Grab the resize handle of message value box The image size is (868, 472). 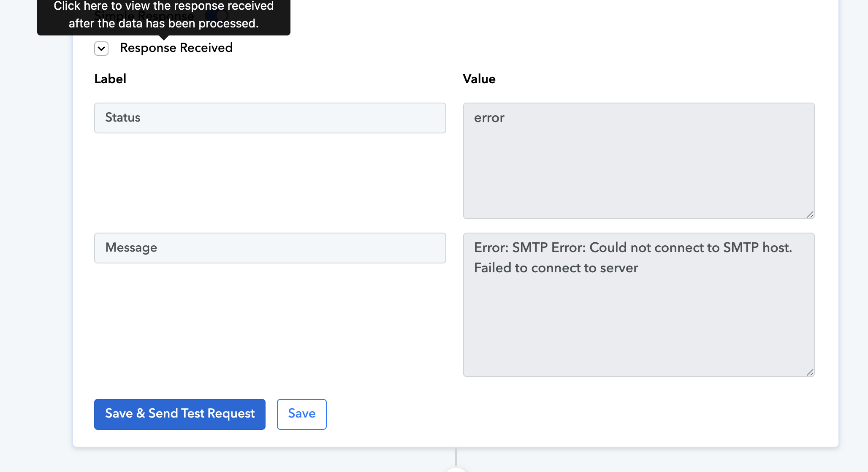[x=810, y=372]
